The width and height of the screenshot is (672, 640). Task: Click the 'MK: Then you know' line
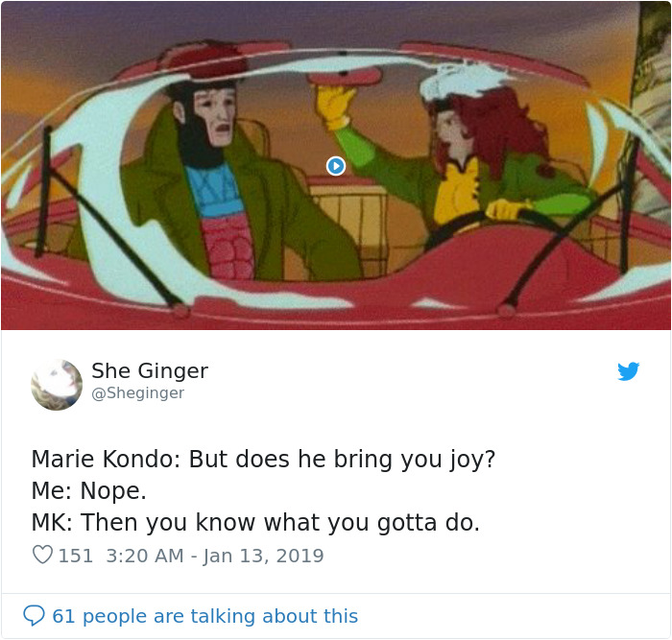coord(255,523)
